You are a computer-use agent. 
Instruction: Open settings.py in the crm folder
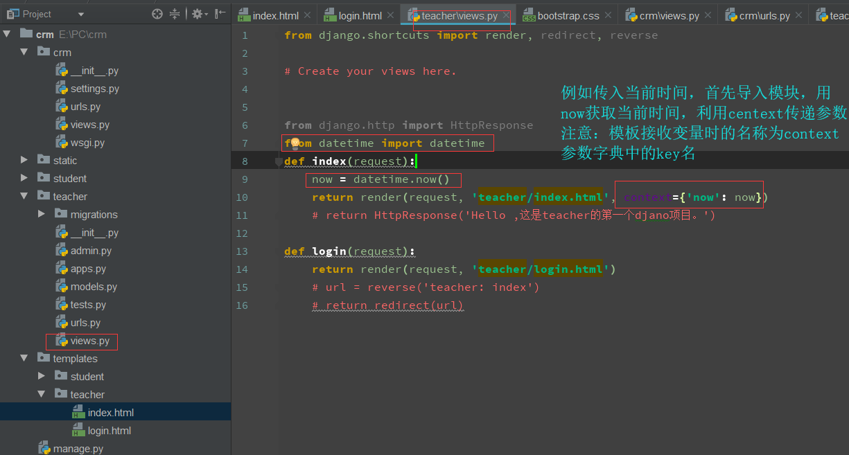94,88
